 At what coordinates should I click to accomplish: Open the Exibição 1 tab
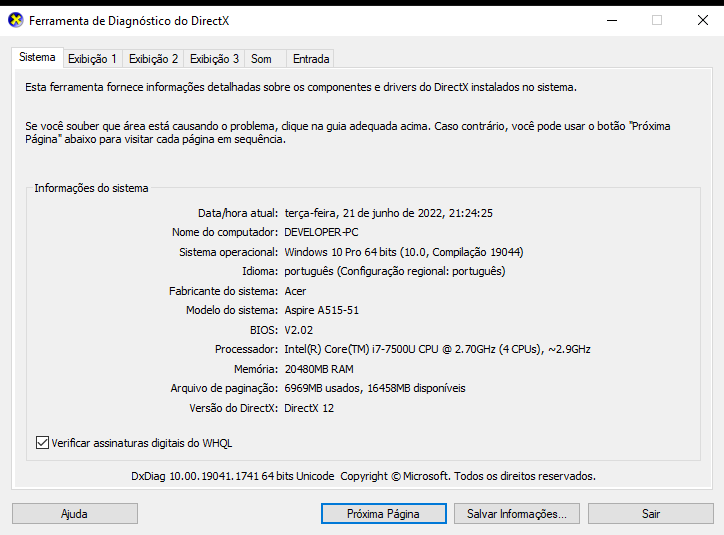click(x=93, y=59)
